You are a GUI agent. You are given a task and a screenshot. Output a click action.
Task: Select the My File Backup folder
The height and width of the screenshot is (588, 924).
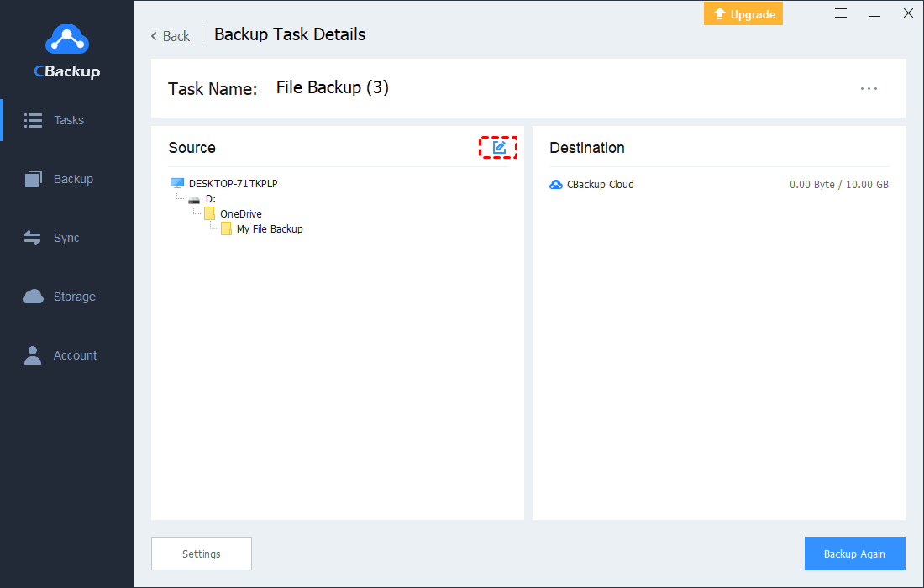click(x=269, y=229)
